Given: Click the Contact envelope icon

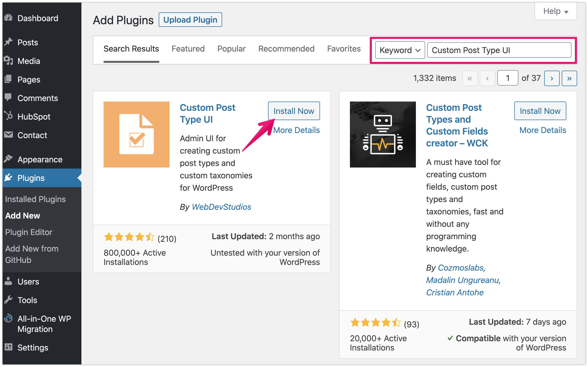Looking at the screenshot, I should click(x=9, y=135).
